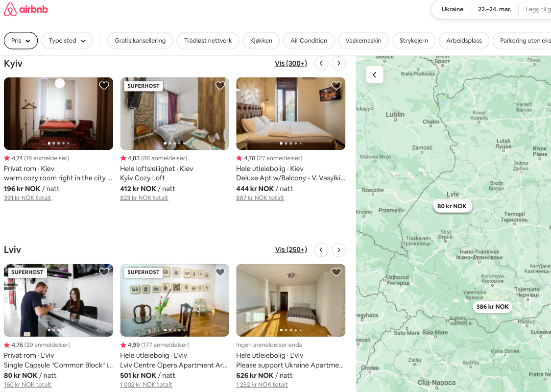Open the Pris dropdown
The width and height of the screenshot is (551, 392).
pos(21,41)
